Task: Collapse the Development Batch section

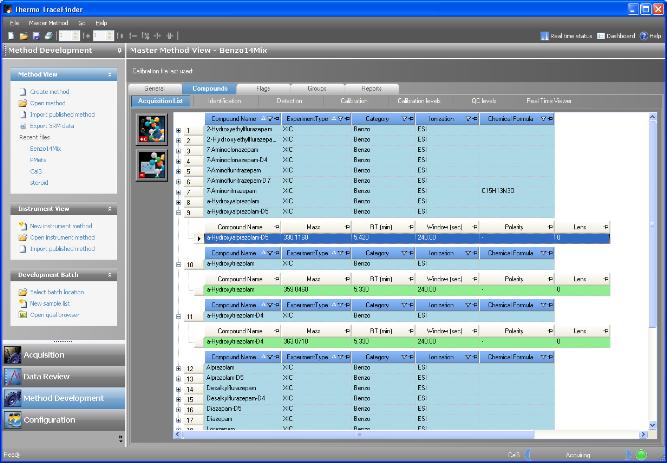Action: 109,275
